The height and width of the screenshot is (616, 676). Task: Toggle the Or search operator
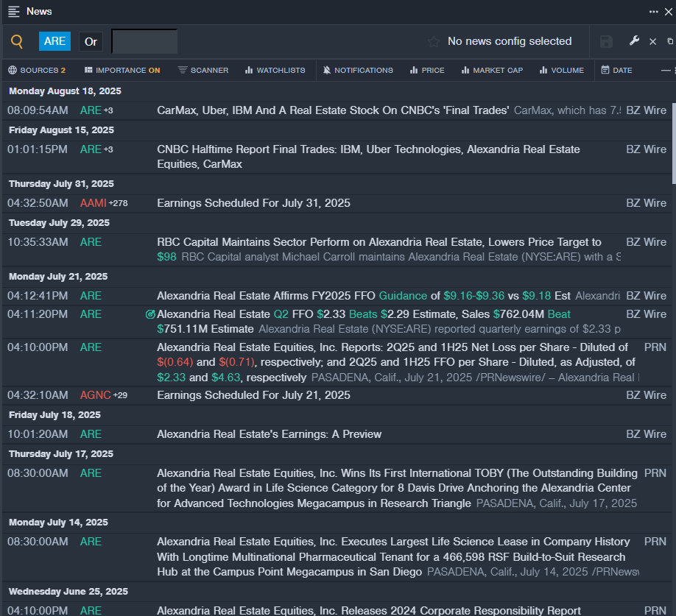(x=91, y=42)
